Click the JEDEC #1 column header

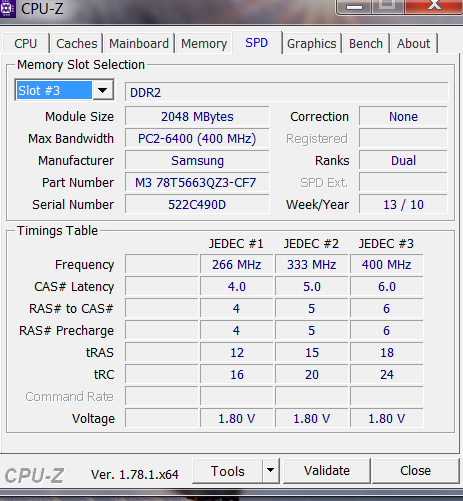(236, 244)
